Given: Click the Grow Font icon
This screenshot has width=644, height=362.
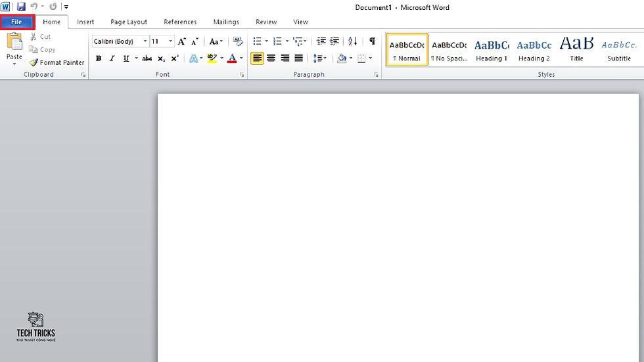Looking at the screenshot, I should coord(181,41).
